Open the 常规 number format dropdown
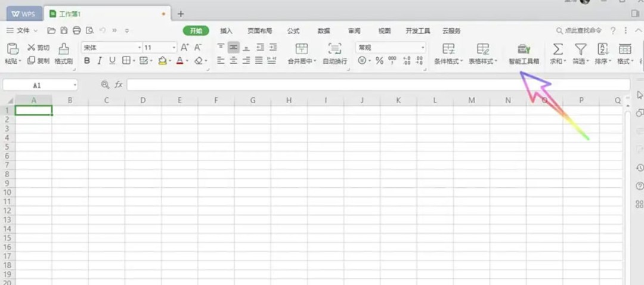This screenshot has height=285, width=644. pyautogui.click(x=423, y=48)
